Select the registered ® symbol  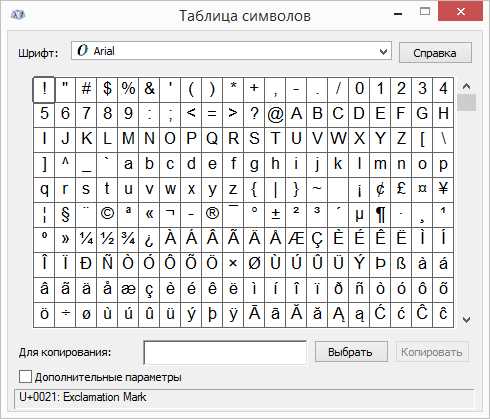pos(212,215)
